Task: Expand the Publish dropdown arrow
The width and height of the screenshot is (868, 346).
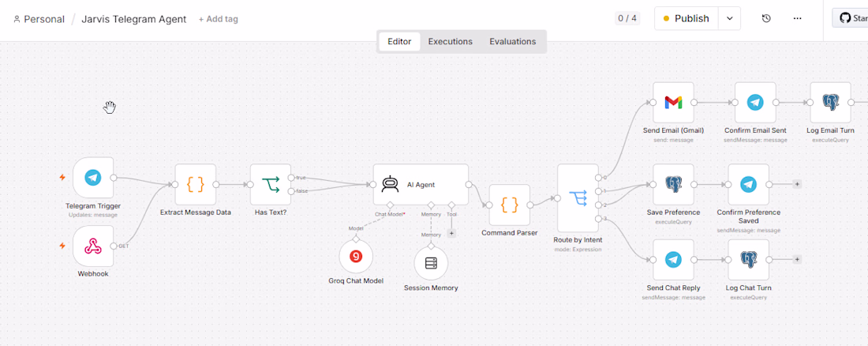Action: coord(730,18)
